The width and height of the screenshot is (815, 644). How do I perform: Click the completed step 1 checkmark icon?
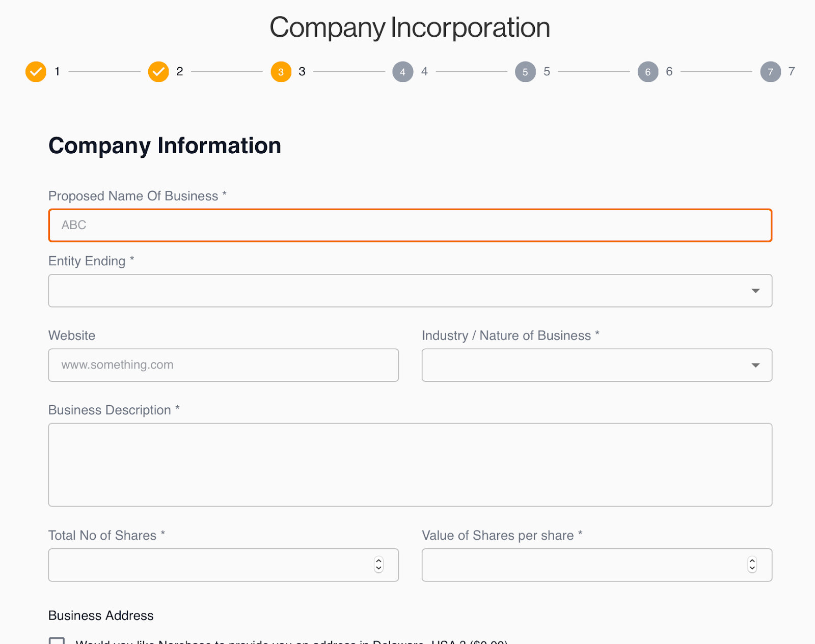pos(36,72)
